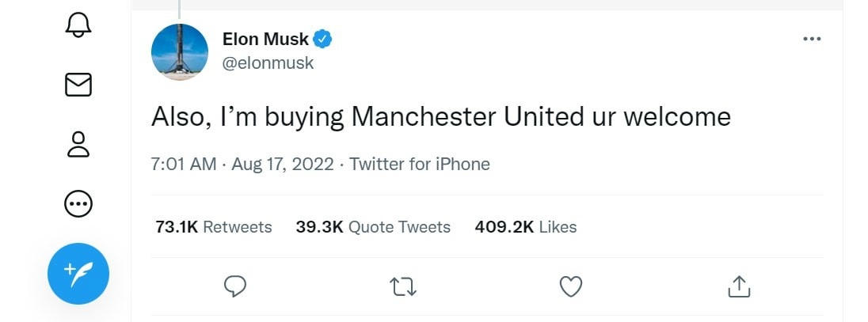Open the tweet's three-dot options menu
Image resolution: width=868 pixels, height=322 pixels.
[x=811, y=39]
